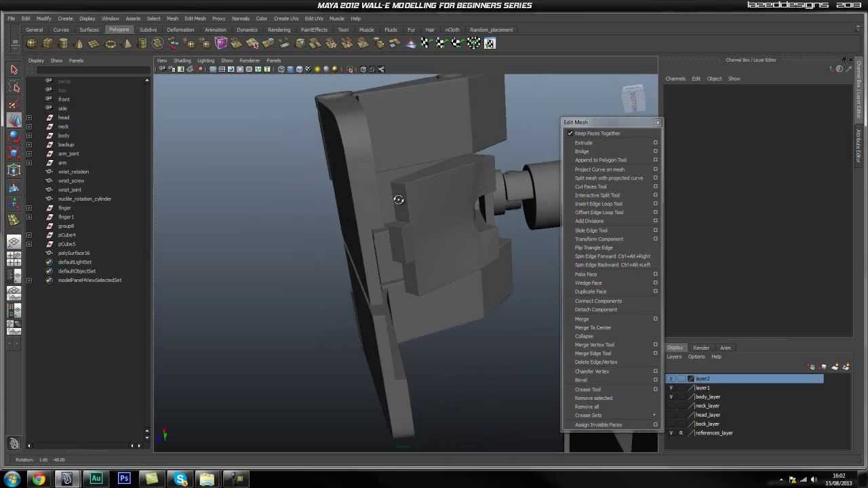Switch to the Subdivs shelf tab

pos(148,30)
